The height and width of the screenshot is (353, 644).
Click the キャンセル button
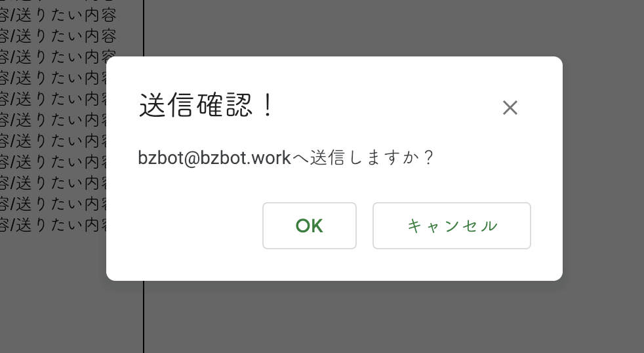pos(452,226)
